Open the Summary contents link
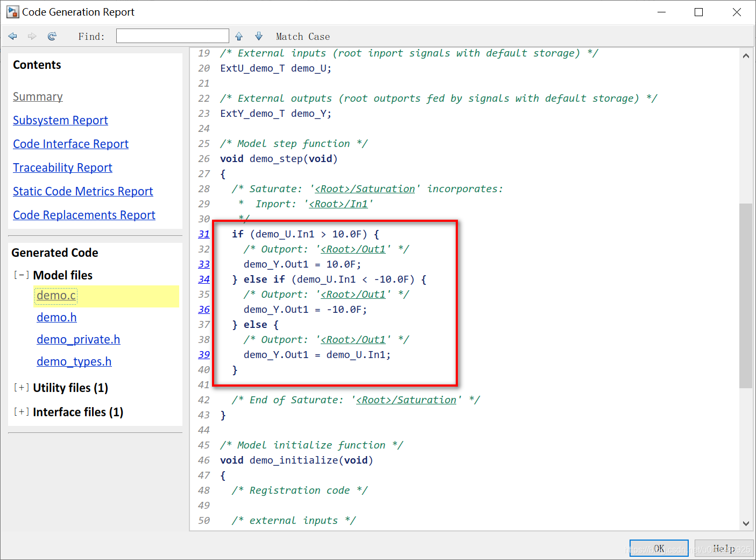 [x=38, y=96]
